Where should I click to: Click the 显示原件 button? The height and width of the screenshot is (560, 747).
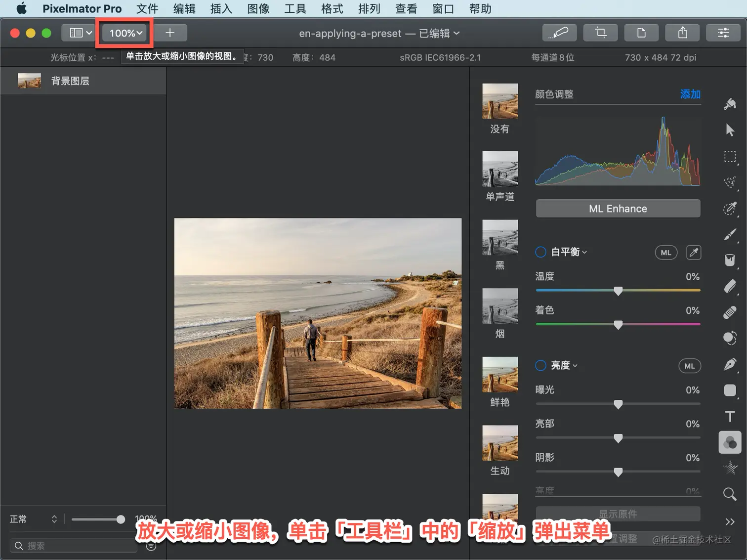(618, 514)
